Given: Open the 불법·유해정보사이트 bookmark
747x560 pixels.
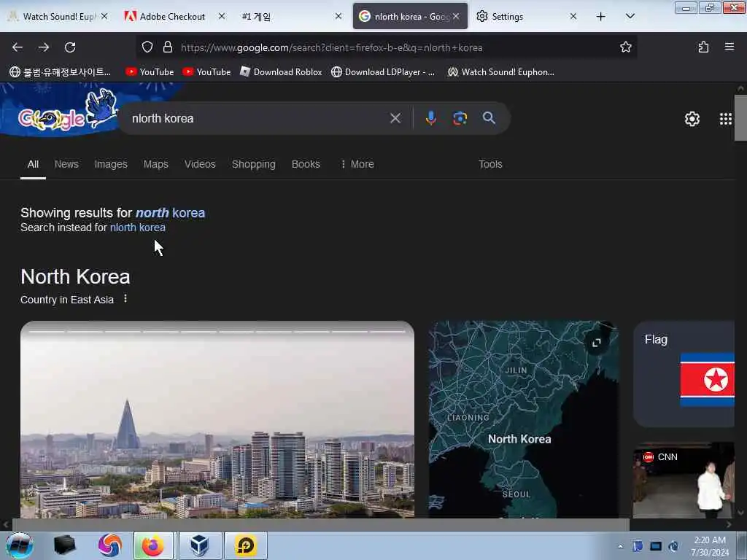Looking at the screenshot, I should (61, 72).
